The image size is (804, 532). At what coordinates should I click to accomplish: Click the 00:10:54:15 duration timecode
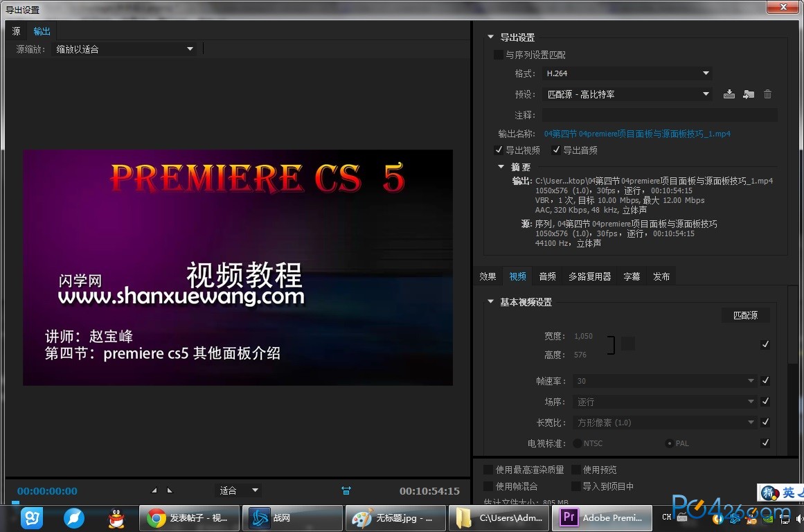pos(429,491)
